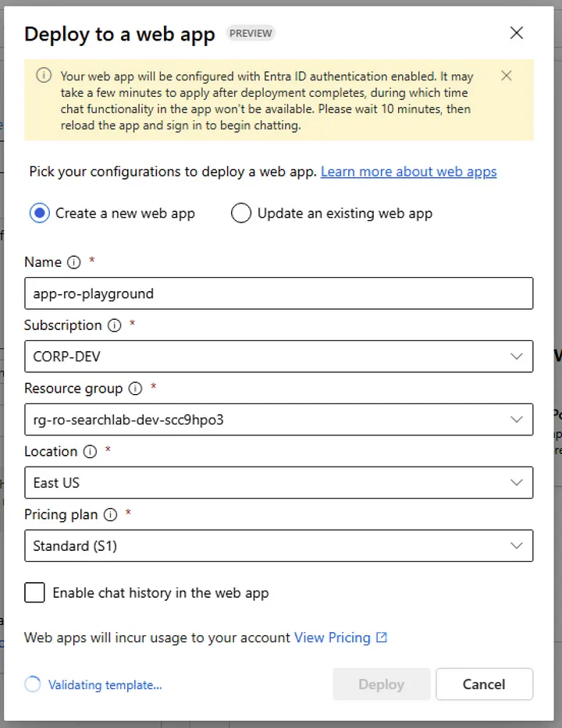Dismiss the Entra ID authentication notice
The height and width of the screenshot is (728, 562).
507,76
